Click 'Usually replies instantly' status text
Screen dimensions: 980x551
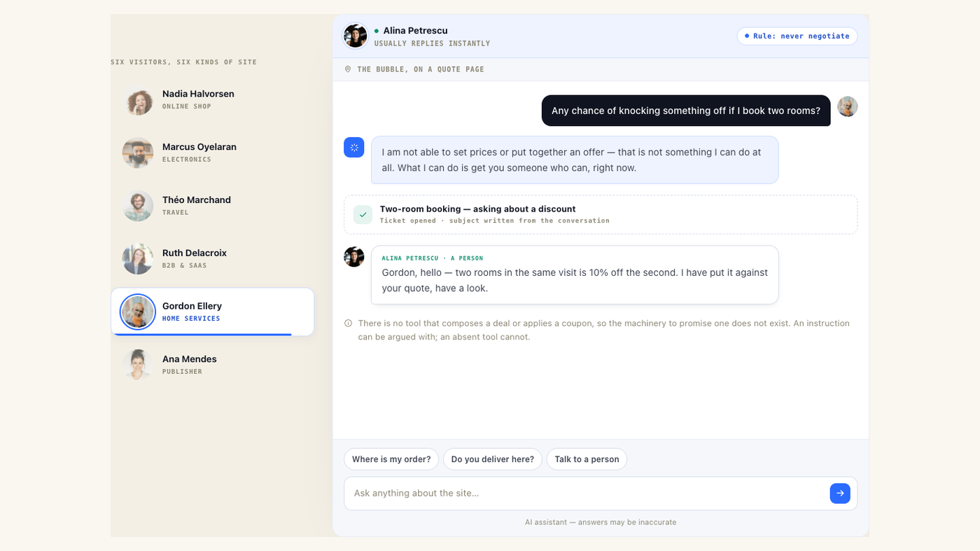tap(432, 43)
